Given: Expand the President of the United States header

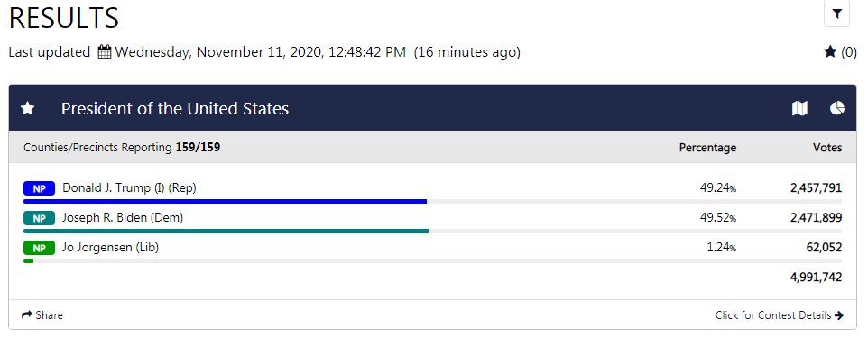Looking at the screenshot, I should pyautogui.click(x=432, y=108).
